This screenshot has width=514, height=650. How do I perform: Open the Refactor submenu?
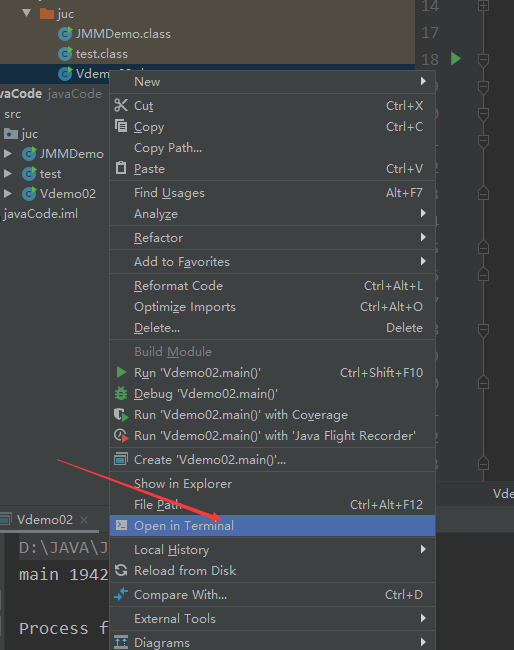pyautogui.click(x=272, y=238)
